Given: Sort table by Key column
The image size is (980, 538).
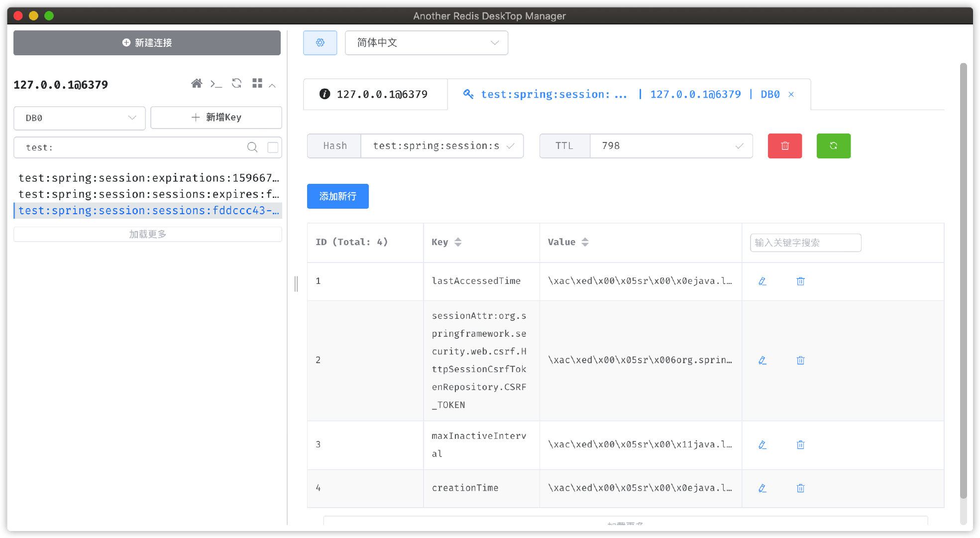Looking at the screenshot, I should pos(458,242).
